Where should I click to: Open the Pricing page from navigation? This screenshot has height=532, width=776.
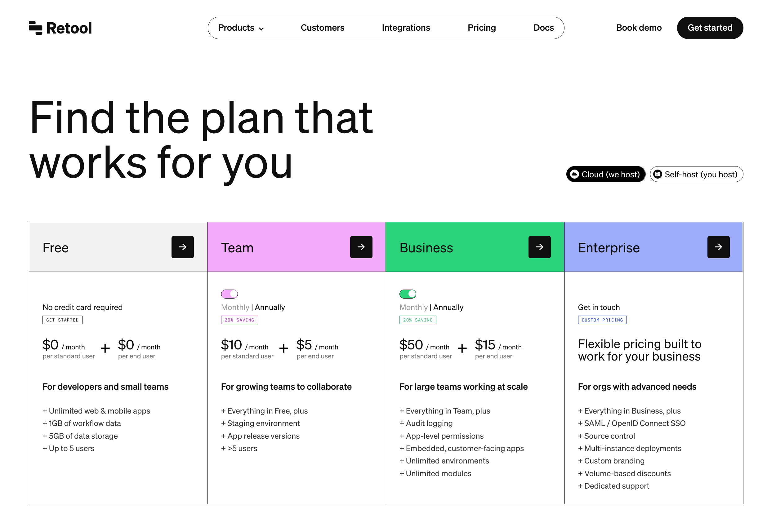(x=482, y=28)
